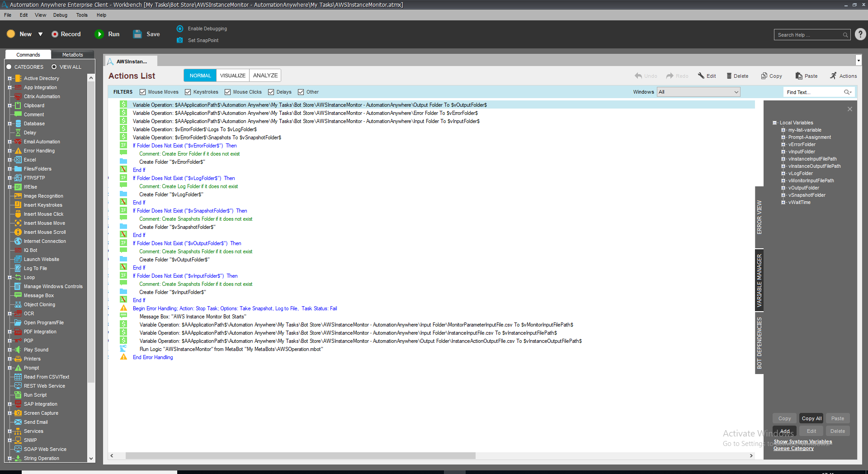Save the task with Save icon
868x474 pixels.
coord(137,34)
